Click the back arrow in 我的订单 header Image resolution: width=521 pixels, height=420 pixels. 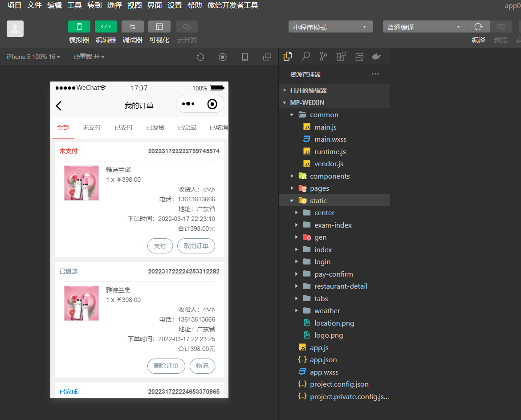coord(59,106)
